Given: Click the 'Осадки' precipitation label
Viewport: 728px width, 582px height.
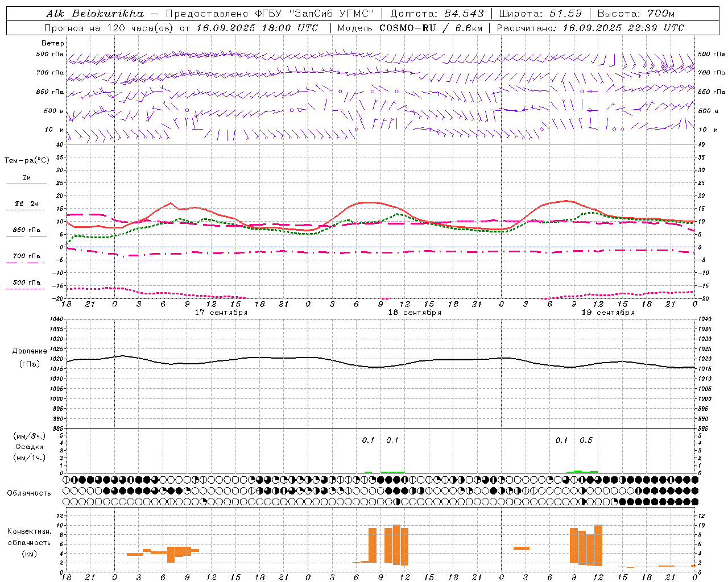Looking at the screenshot, I should click(x=29, y=447).
